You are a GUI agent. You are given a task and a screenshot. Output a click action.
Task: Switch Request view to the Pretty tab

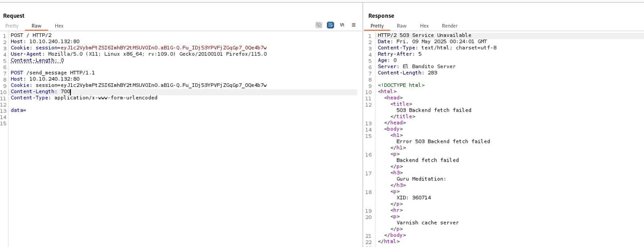(12, 26)
